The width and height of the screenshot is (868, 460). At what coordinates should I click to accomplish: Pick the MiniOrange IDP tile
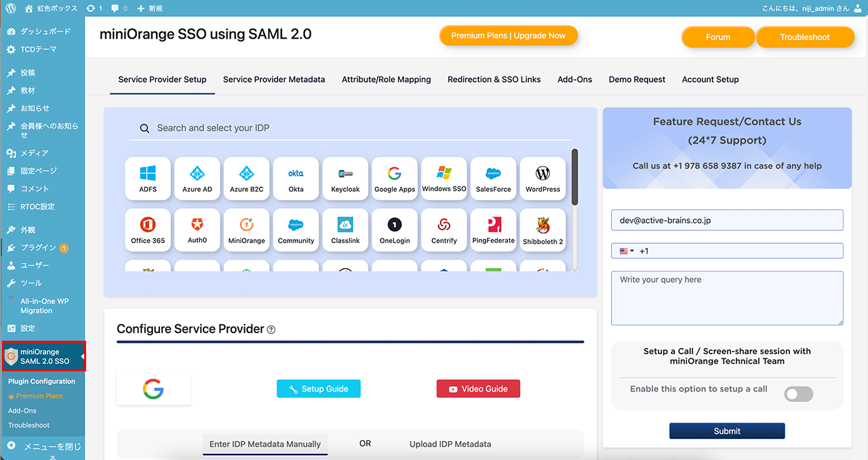point(247,230)
